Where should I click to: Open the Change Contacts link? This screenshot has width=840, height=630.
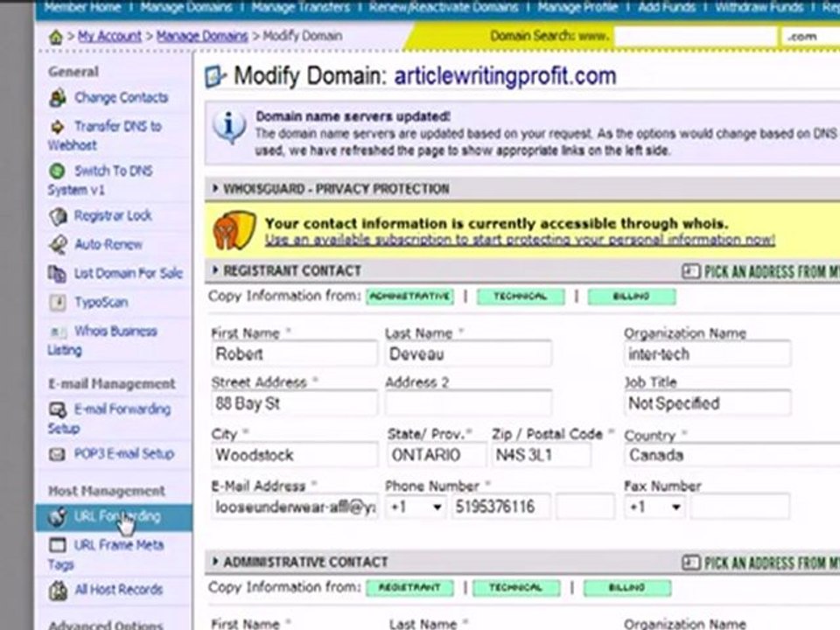121,97
